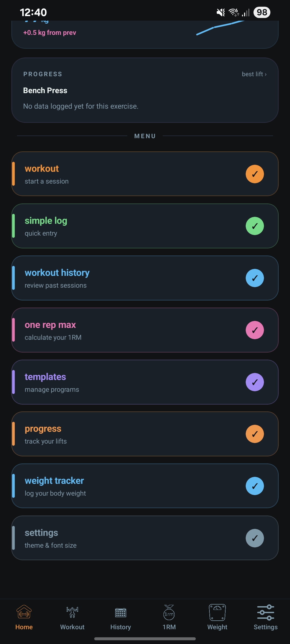The image size is (290, 644).
Task: Tap the History calendar icon
Action: (x=121, y=612)
